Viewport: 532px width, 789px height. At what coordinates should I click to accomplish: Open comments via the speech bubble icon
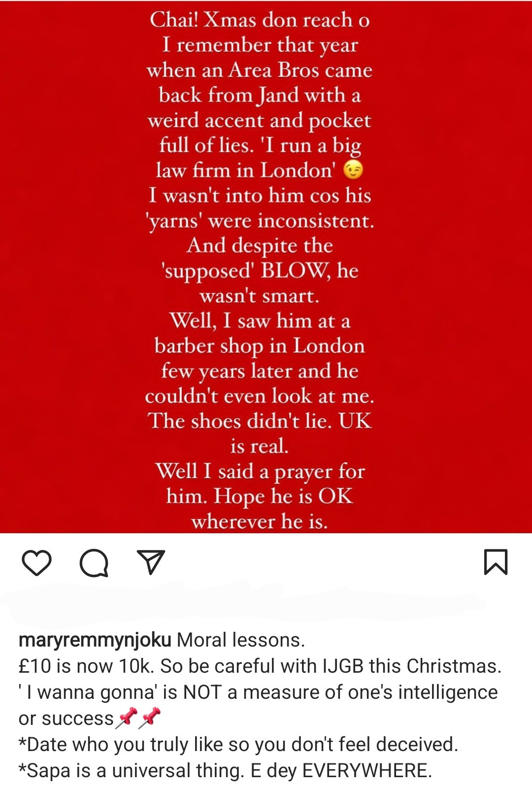click(x=94, y=563)
